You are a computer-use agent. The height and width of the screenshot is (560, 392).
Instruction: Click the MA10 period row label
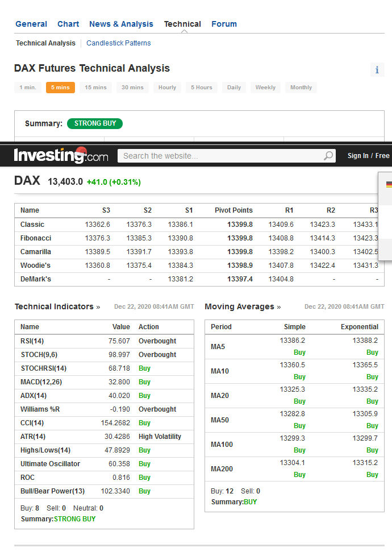(x=220, y=371)
